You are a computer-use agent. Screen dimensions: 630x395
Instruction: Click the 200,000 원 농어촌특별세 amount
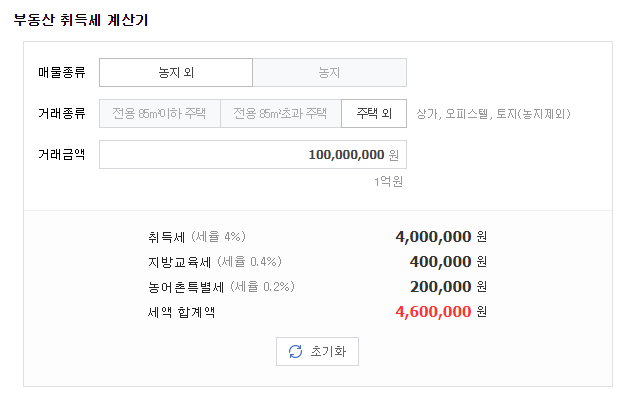(x=448, y=287)
